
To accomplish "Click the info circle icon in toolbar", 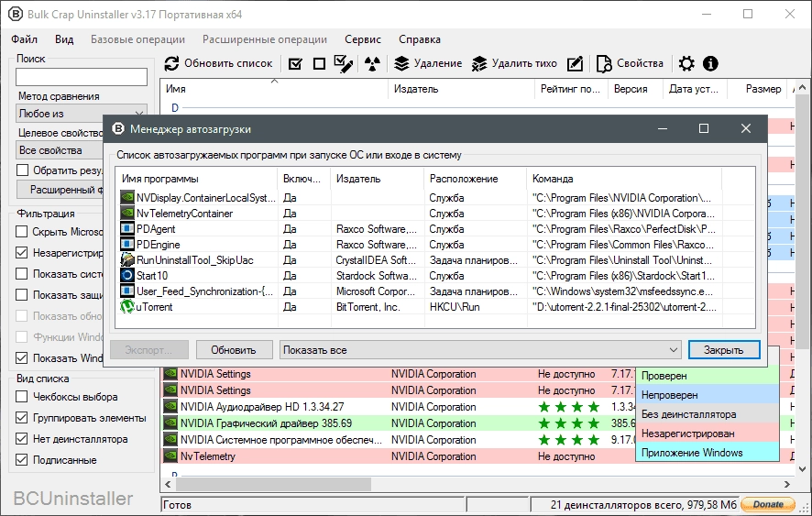I will pyautogui.click(x=710, y=64).
